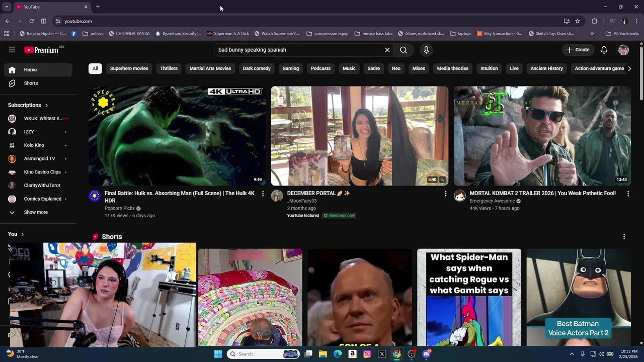
Task: Show more filter chips with right arrow
Action: pyautogui.click(x=629, y=68)
